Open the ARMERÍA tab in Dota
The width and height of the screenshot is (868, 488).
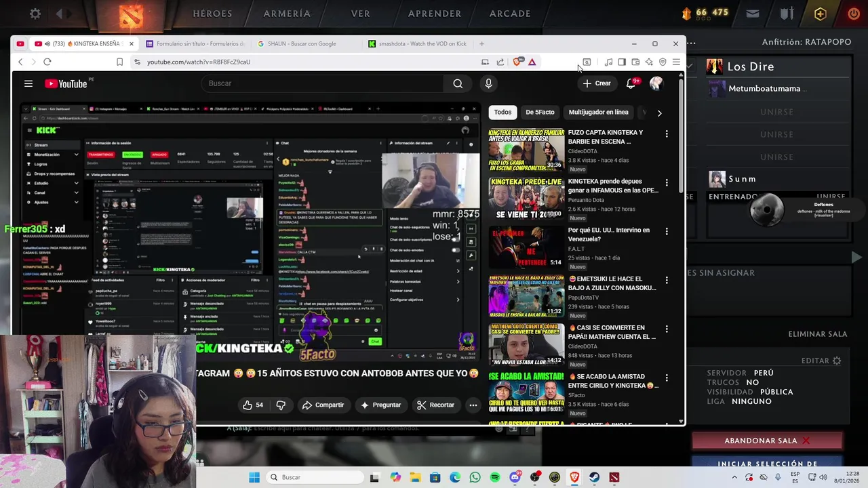click(287, 14)
